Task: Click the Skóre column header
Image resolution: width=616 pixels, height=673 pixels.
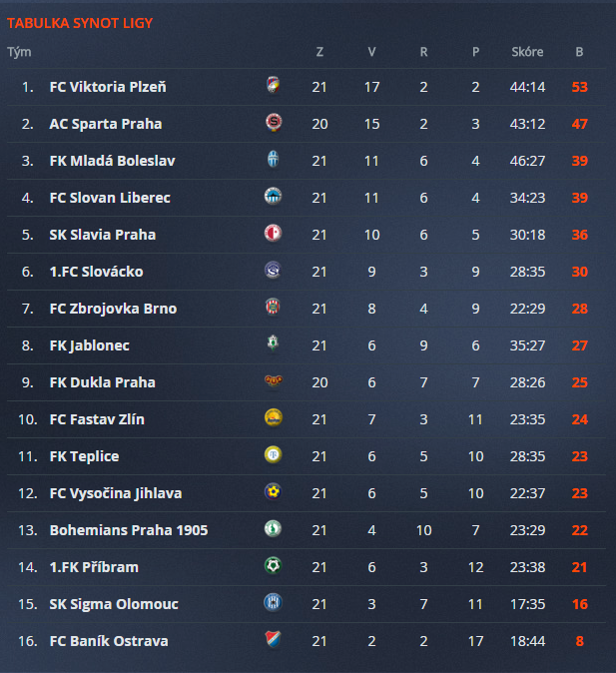Action: click(x=527, y=52)
